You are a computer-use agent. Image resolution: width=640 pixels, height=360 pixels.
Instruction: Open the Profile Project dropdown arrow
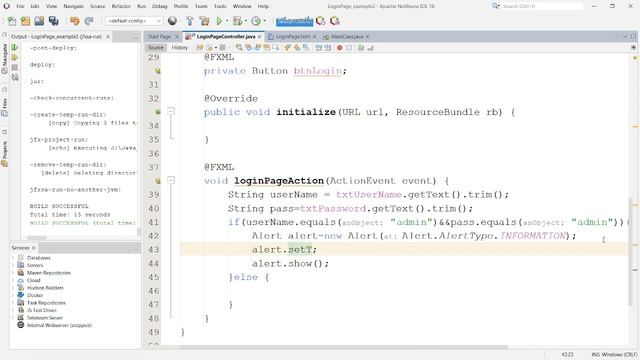pyautogui.click(x=264, y=21)
